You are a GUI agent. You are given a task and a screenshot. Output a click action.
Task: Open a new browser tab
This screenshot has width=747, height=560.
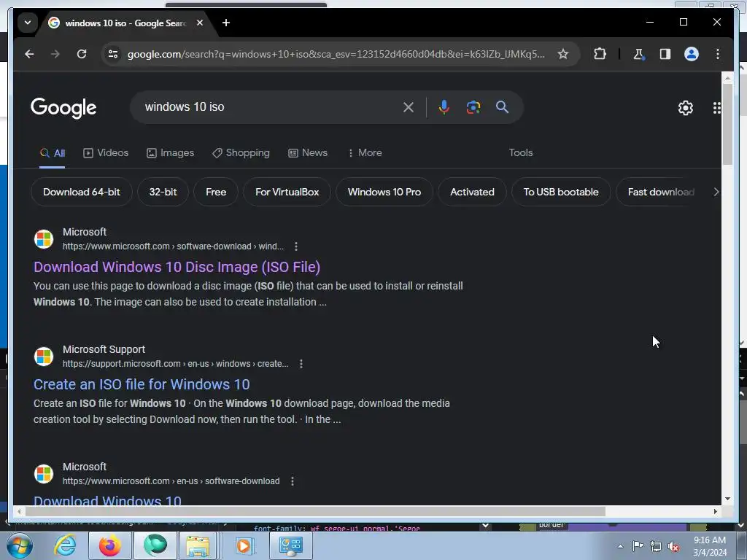tap(226, 23)
